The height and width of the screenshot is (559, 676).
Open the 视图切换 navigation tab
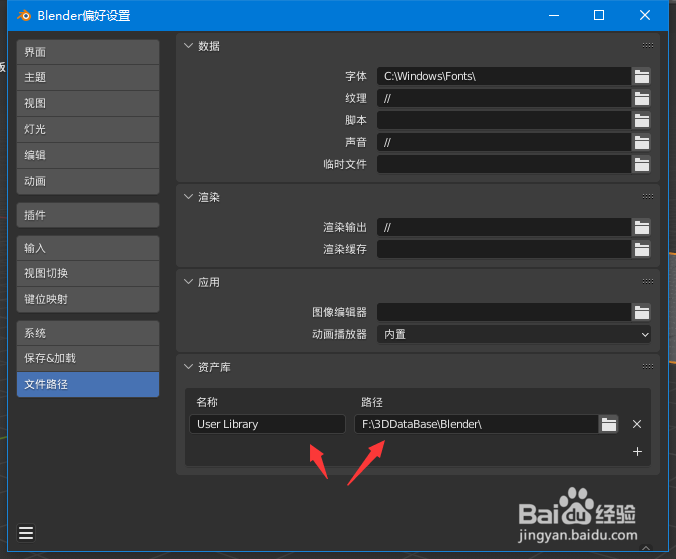pyautogui.click(x=88, y=273)
